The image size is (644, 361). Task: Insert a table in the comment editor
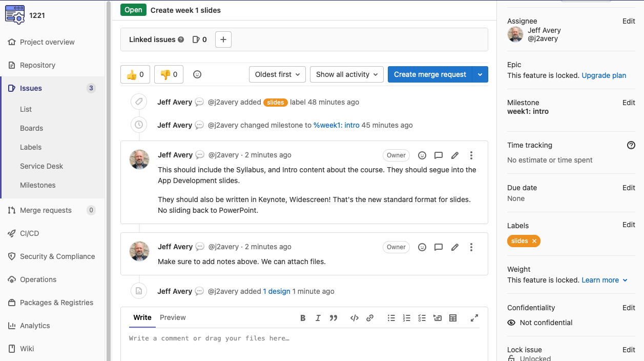[453, 318]
